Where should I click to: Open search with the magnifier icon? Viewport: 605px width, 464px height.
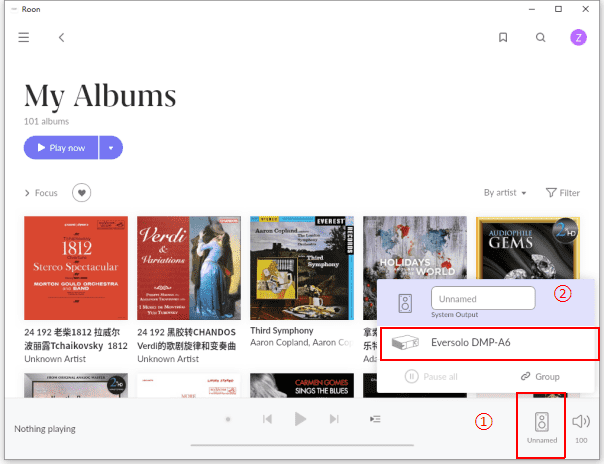(541, 37)
